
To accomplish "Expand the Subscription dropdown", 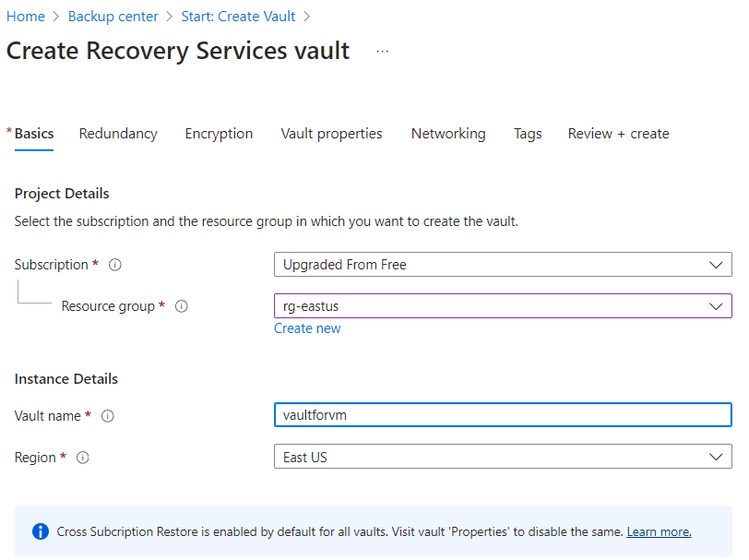I will pos(503,265).
